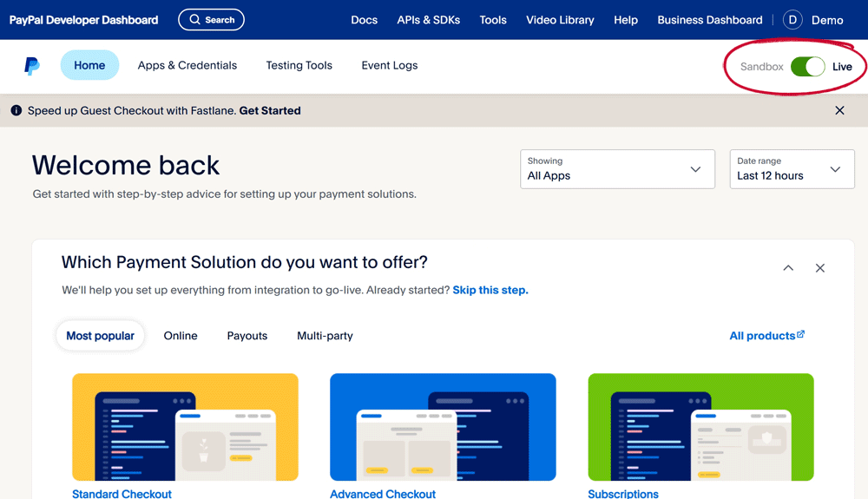Open the Standard Checkout thumbnail
This screenshot has width=868, height=499.
click(185, 427)
